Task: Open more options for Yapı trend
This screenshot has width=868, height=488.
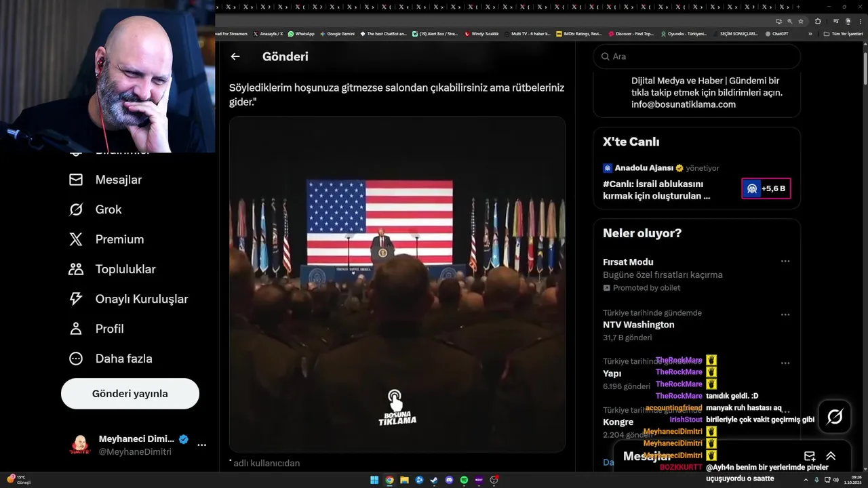Action: [x=785, y=363]
